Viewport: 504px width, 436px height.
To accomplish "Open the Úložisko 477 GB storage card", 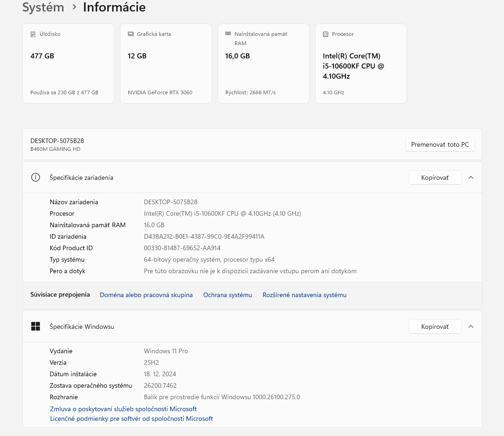I will (x=69, y=63).
